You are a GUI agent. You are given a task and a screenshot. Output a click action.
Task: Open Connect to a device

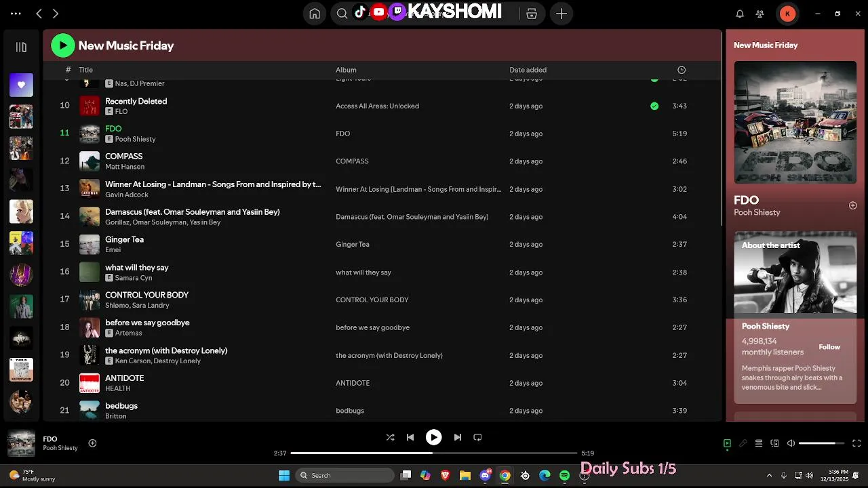click(x=775, y=443)
